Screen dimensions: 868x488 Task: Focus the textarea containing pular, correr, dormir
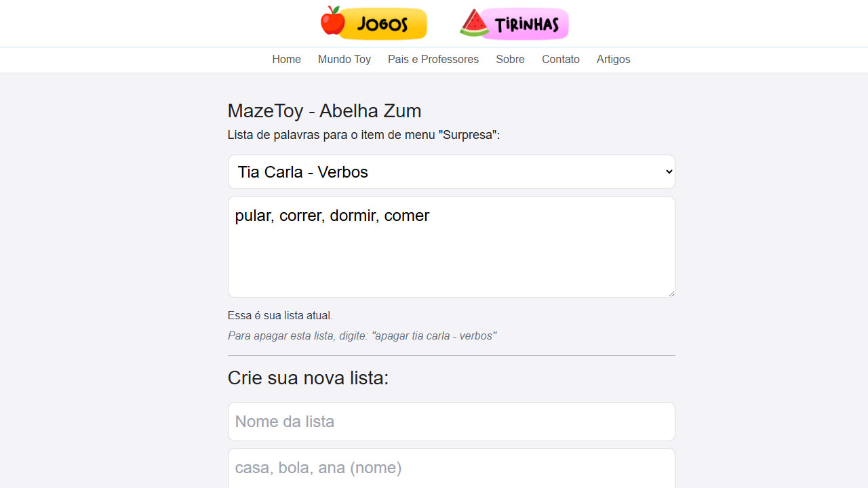click(452, 247)
